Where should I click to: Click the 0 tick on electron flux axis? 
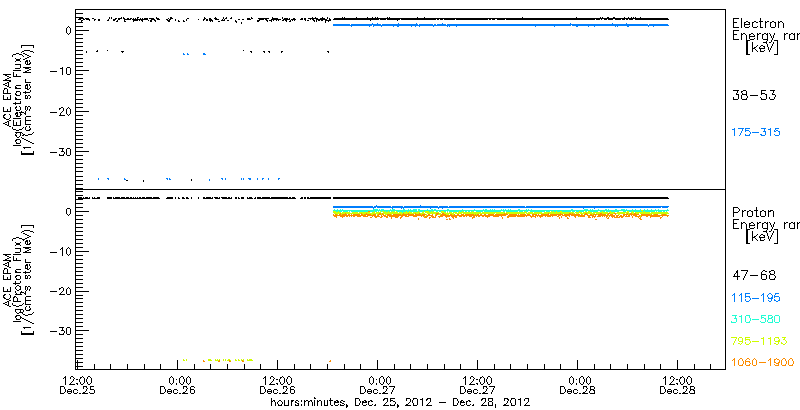point(67,31)
